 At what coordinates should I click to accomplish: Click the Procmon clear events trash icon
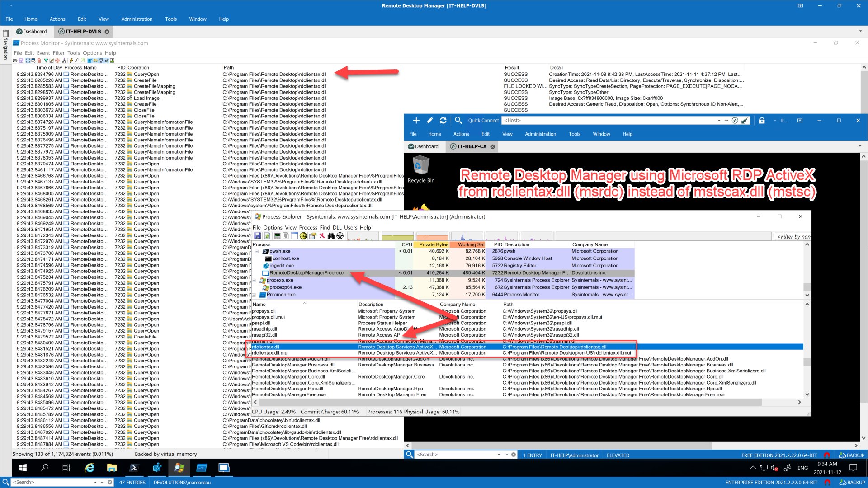[x=39, y=61]
